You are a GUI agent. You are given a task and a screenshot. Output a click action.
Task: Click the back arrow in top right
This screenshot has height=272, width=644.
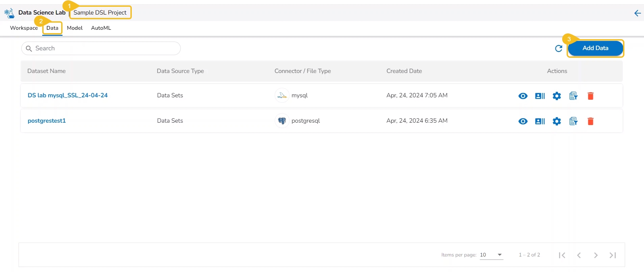(x=637, y=13)
